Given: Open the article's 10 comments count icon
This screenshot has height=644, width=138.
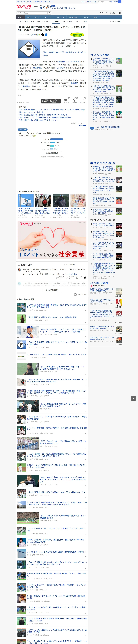Looking at the screenshot, I should point(33,35).
